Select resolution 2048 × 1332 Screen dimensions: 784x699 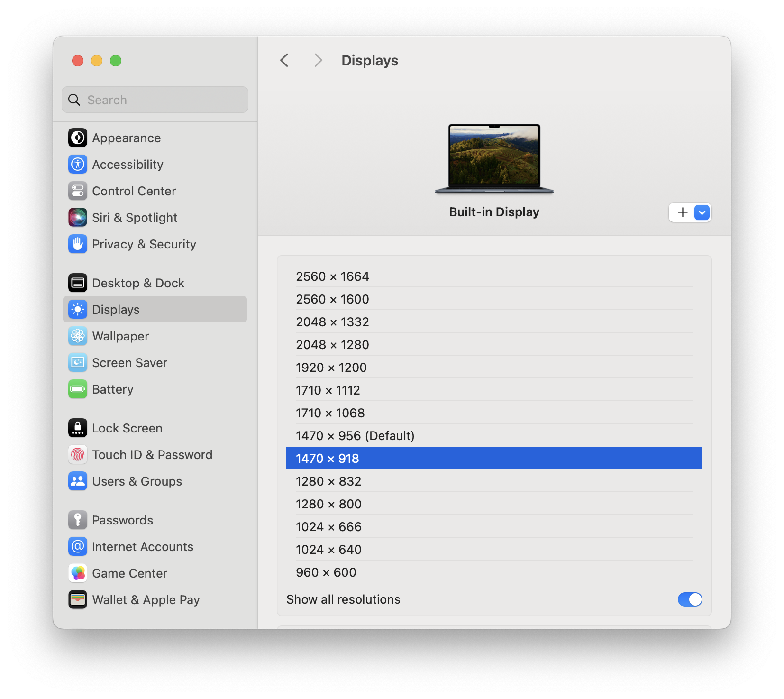click(x=494, y=322)
